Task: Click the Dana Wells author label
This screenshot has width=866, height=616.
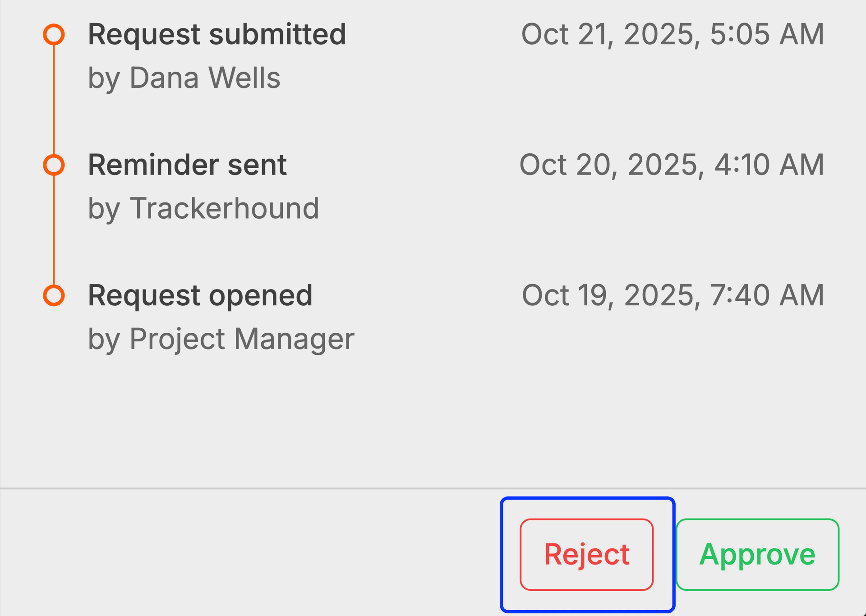Action: pyautogui.click(x=184, y=78)
